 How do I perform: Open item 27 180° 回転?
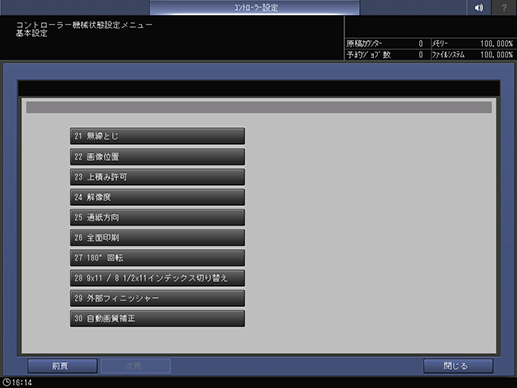click(x=157, y=258)
